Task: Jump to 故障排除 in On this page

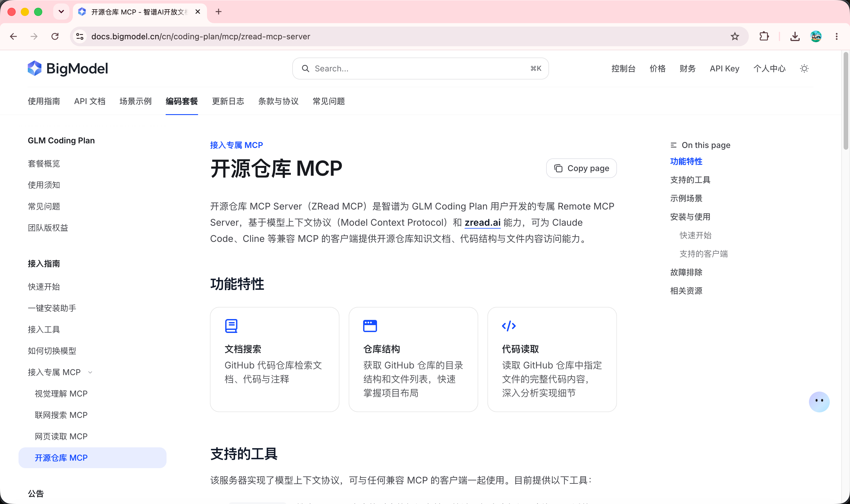Action: coord(686,273)
